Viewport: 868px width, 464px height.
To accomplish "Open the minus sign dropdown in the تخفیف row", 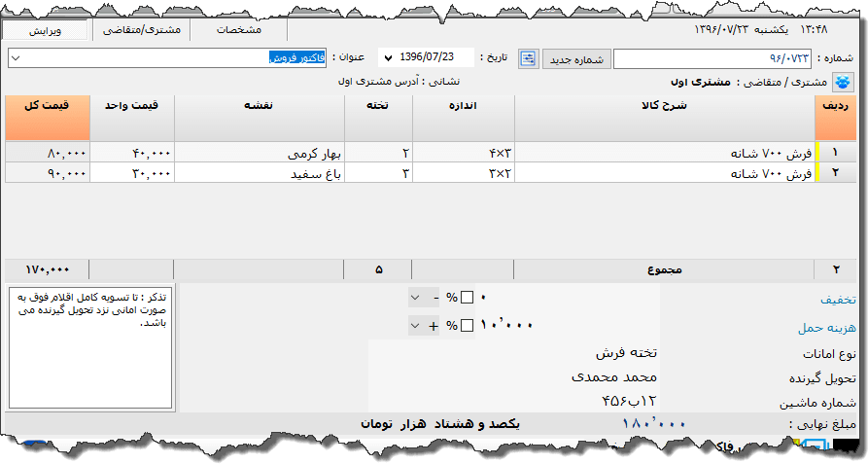I will tap(424, 298).
